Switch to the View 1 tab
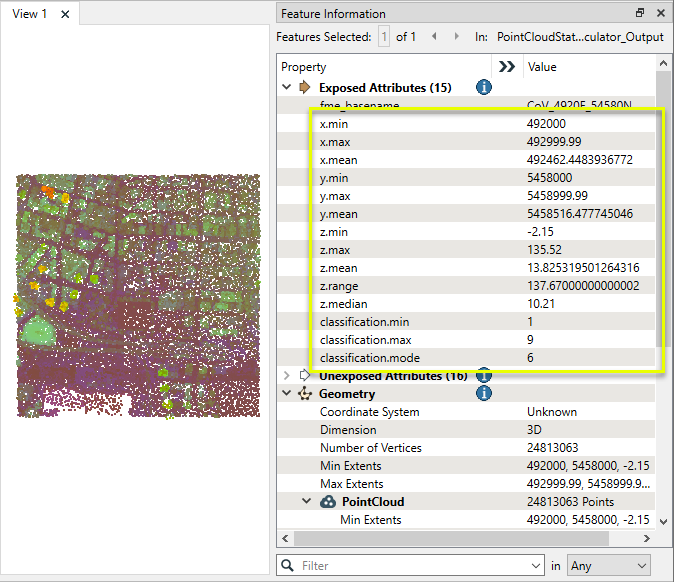This screenshot has height=582, width=674. point(29,14)
